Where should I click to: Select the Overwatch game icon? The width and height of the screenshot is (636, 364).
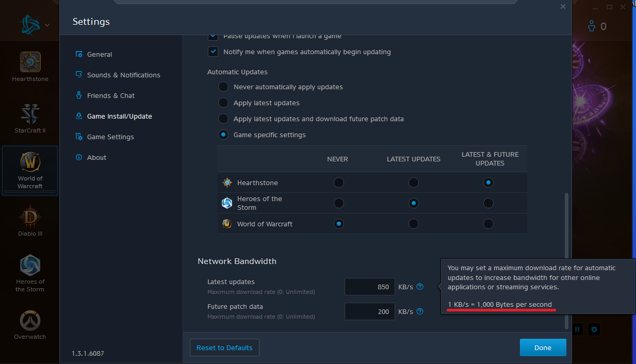click(30, 320)
